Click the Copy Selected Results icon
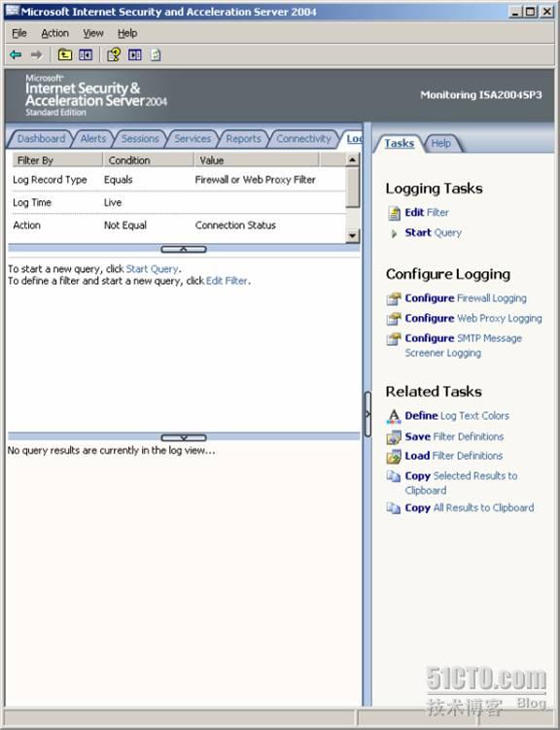 pos(394,476)
